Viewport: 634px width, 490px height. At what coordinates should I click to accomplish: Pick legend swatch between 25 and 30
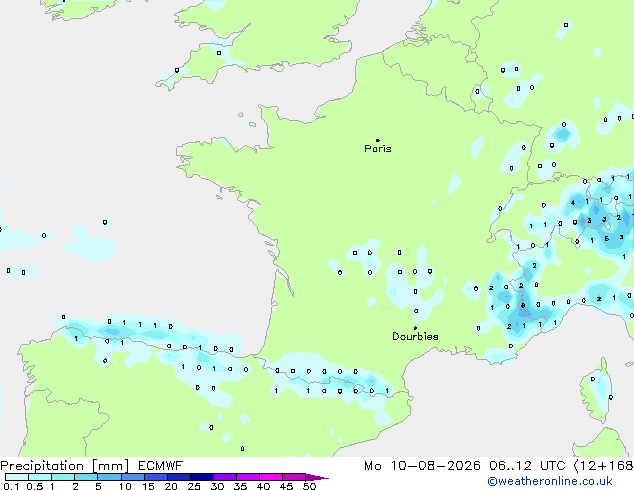point(201,477)
